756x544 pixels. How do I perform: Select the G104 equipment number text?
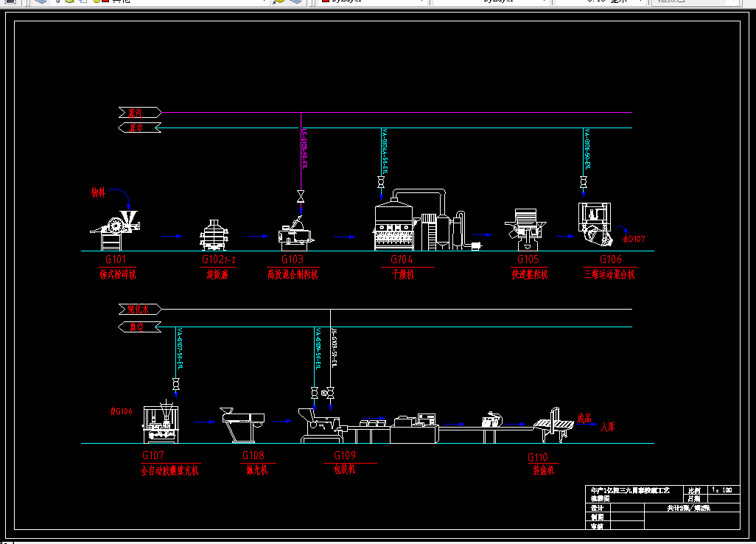click(402, 259)
